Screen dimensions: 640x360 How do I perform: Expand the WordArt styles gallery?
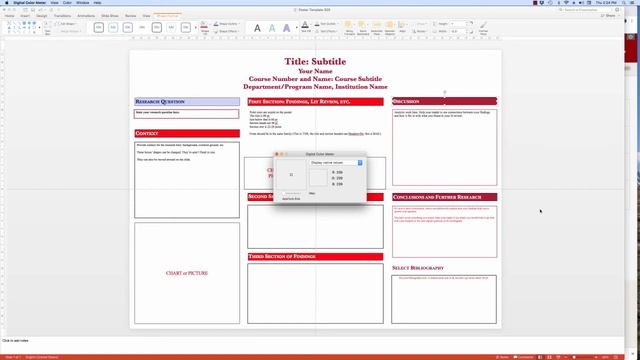tap(296, 28)
